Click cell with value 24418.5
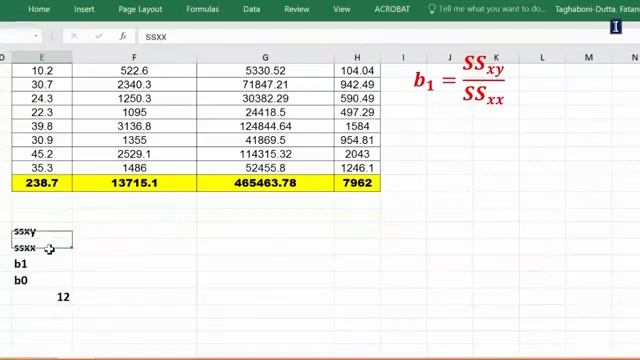 pos(265,112)
